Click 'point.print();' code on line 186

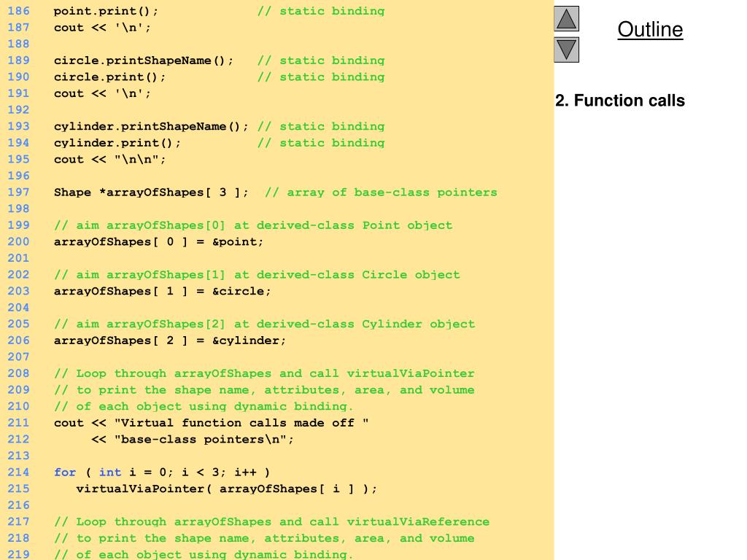(106, 11)
